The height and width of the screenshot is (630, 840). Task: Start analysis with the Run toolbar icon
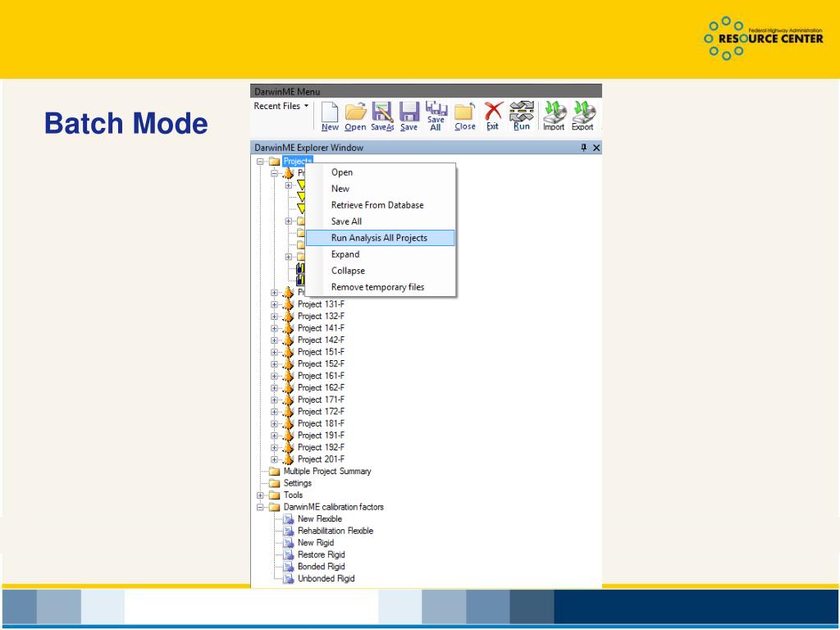(522, 113)
